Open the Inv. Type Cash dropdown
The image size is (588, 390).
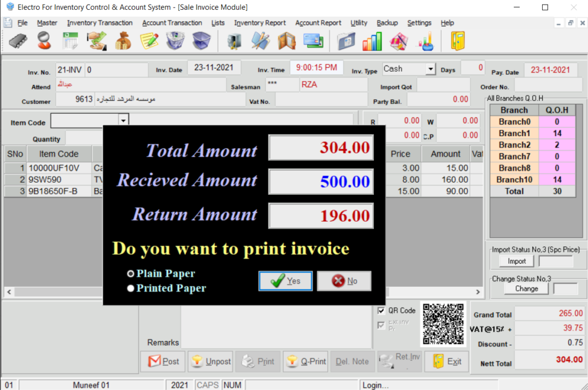[x=430, y=69]
